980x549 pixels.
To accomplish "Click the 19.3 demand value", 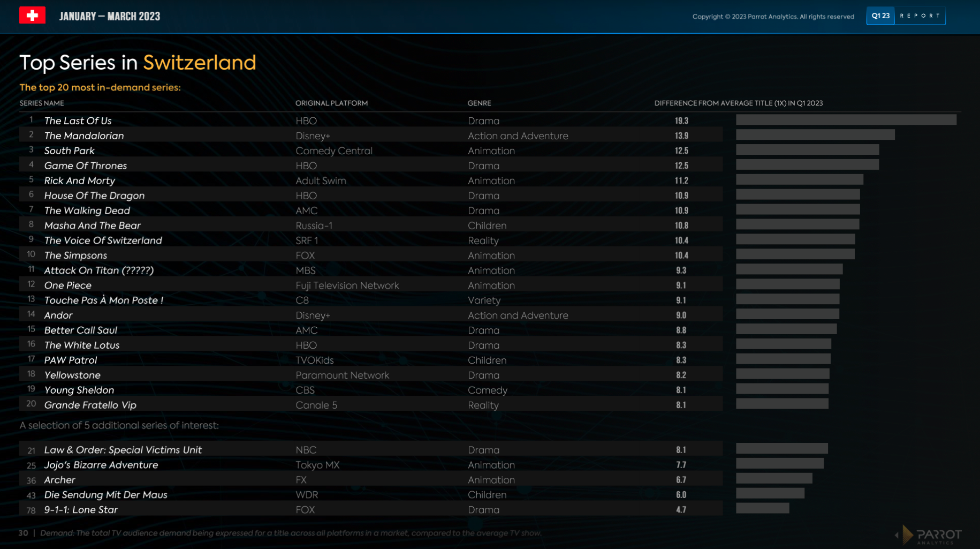I will coord(681,121).
